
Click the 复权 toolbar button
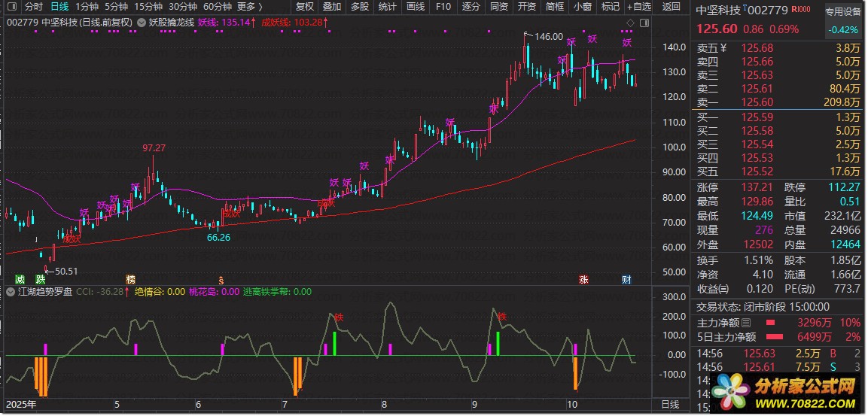(305, 8)
